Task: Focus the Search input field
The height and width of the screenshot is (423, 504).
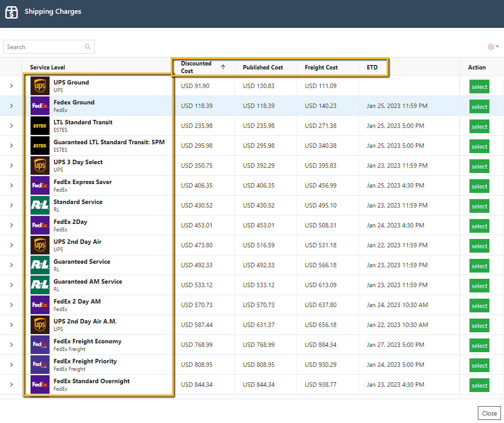Action: coord(49,46)
